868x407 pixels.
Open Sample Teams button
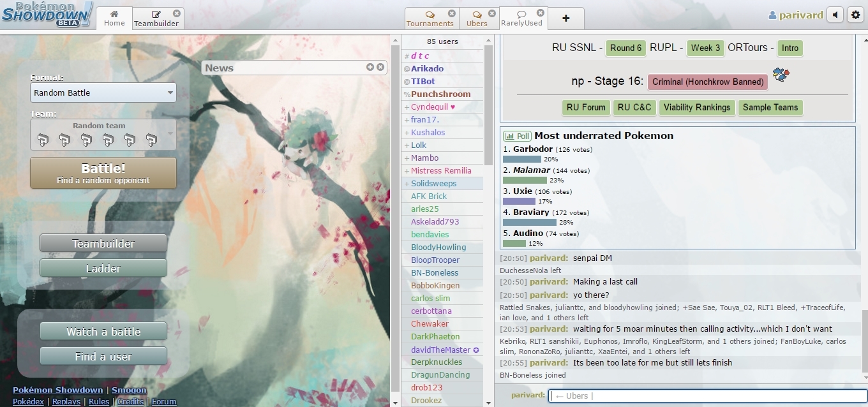770,107
